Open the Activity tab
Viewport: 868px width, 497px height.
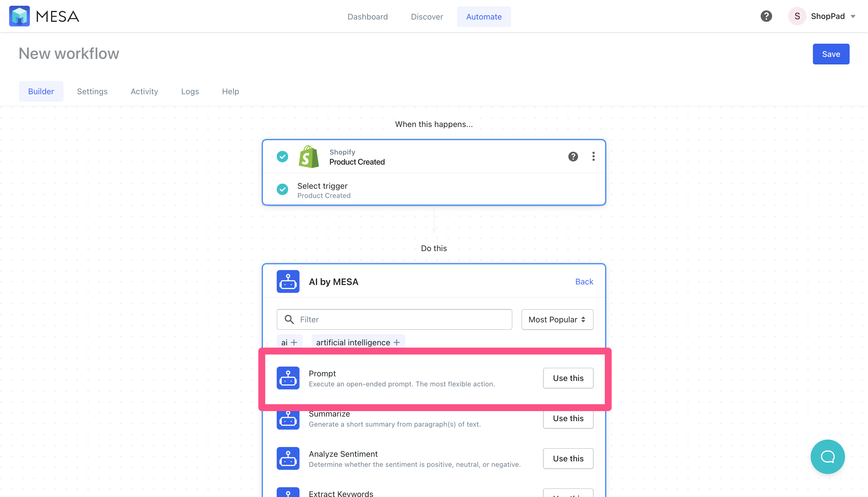pyautogui.click(x=144, y=91)
